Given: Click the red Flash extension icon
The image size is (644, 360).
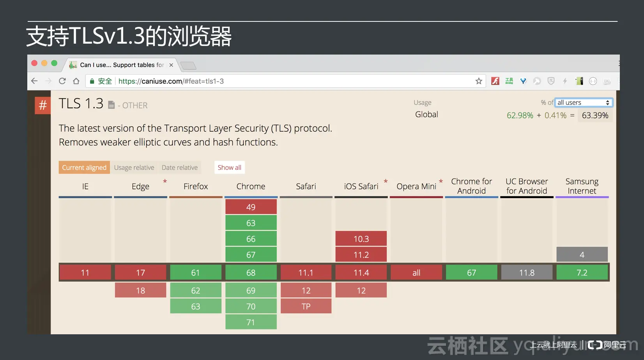Looking at the screenshot, I should 495,81.
